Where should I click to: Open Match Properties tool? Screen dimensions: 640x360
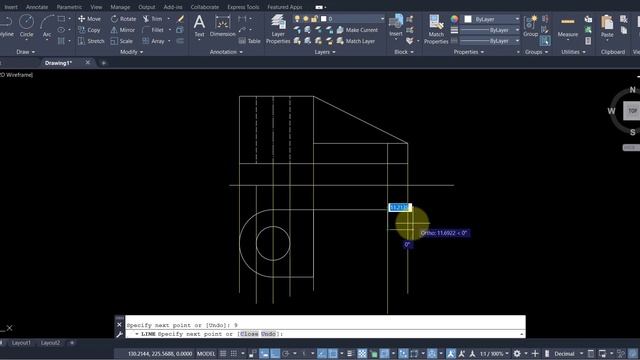coord(436,29)
